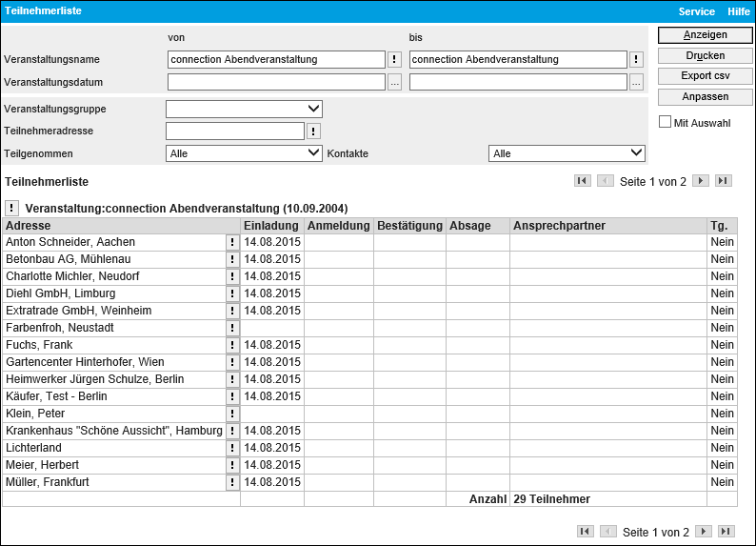Open the Kontakte dropdown set to Alle
Viewport: 756px width, 546px height.
567,153
